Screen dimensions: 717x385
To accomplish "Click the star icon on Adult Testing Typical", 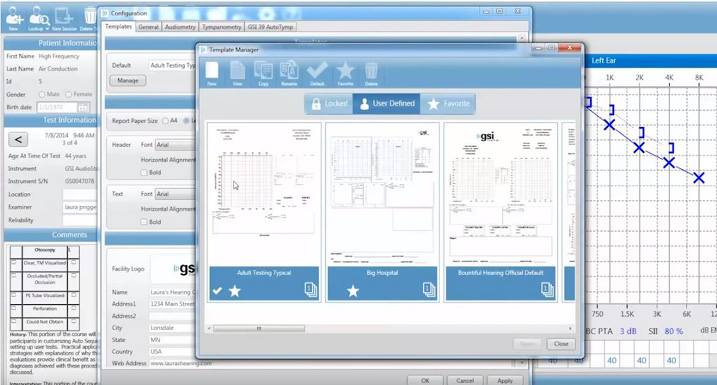I will pyautogui.click(x=235, y=291).
